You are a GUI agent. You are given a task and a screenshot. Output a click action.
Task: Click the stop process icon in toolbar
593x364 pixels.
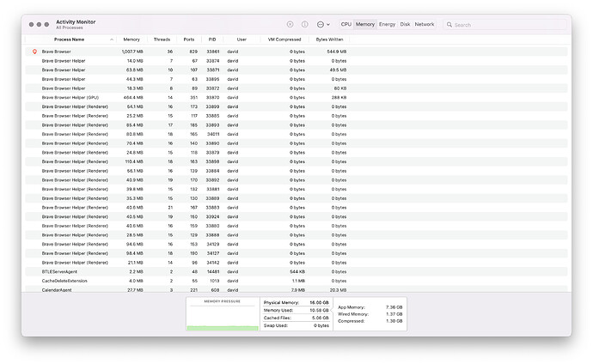pos(290,24)
